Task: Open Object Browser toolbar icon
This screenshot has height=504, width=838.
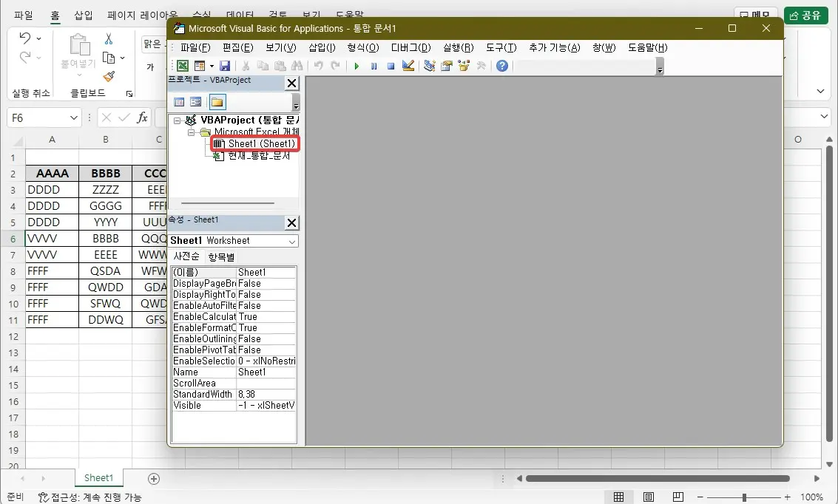Action: pyautogui.click(x=463, y=66)
